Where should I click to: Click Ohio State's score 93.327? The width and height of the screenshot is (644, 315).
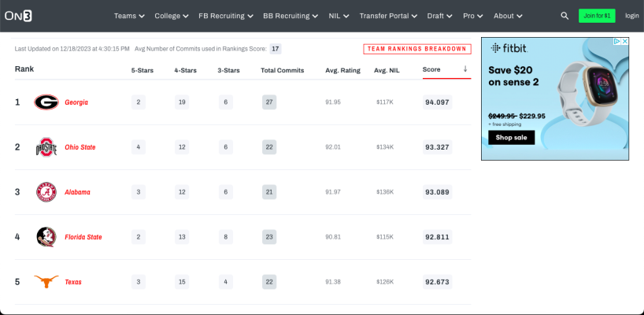[438, 147]
